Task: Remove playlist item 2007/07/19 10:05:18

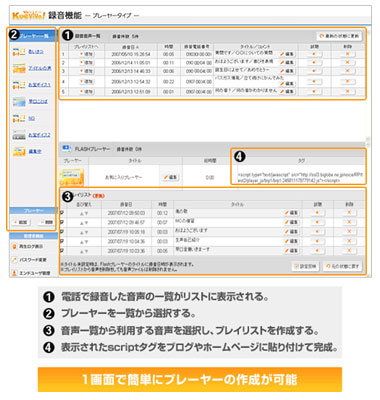Action: point(349,232)
